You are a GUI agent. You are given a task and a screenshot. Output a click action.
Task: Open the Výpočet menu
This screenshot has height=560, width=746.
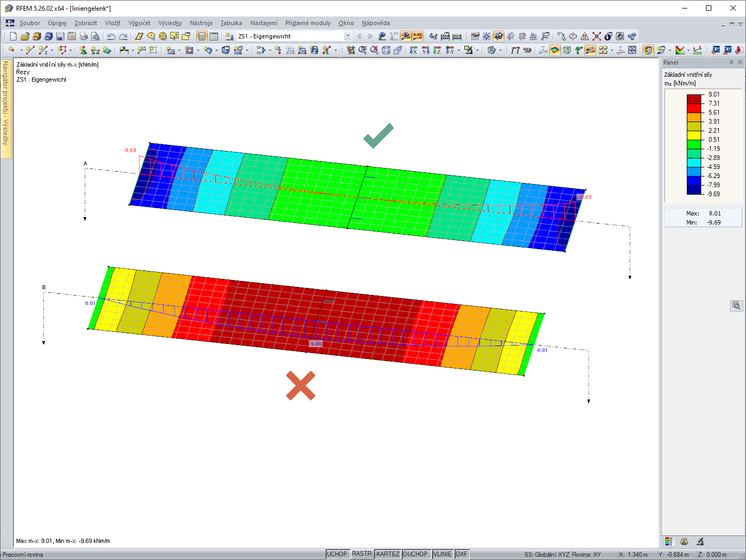[x=139, y=23]
